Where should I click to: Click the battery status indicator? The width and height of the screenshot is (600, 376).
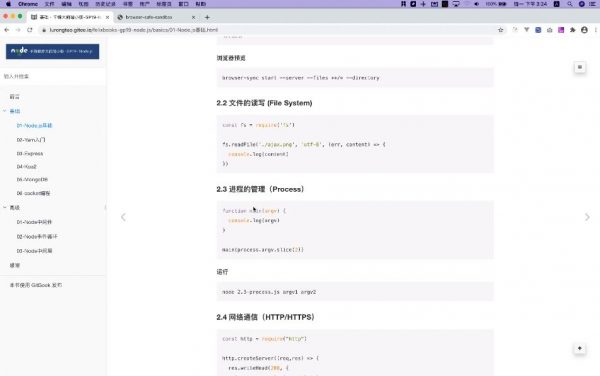(x=496, y=4)
